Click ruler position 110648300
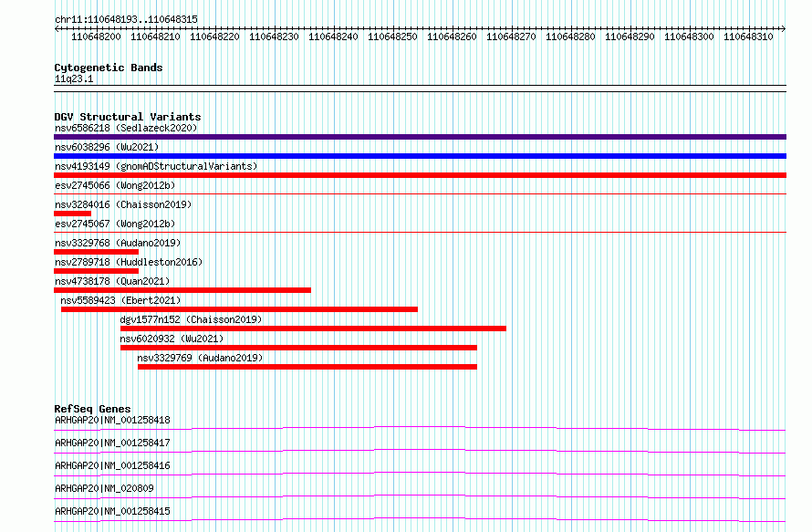The width and height of the screenshot is (812, 532). [689, 37]
